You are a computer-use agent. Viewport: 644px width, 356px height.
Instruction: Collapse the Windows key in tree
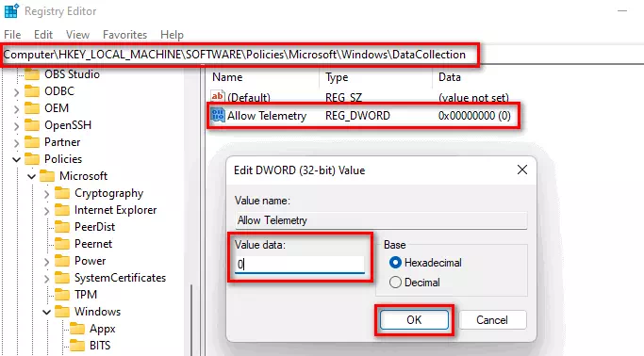(46, 312)
